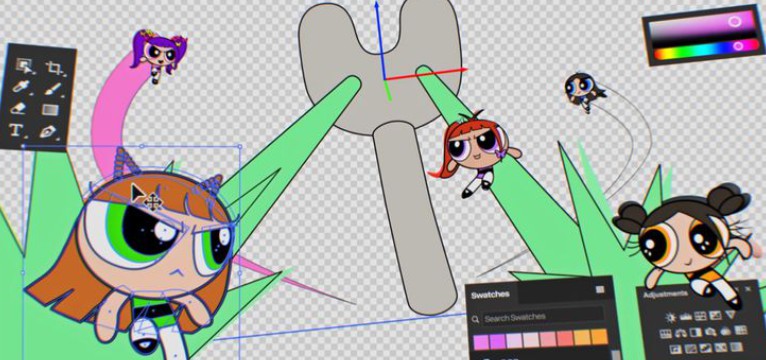Choose the Type tool
This screenshot has height=360, width=766.
pos(16,129)
